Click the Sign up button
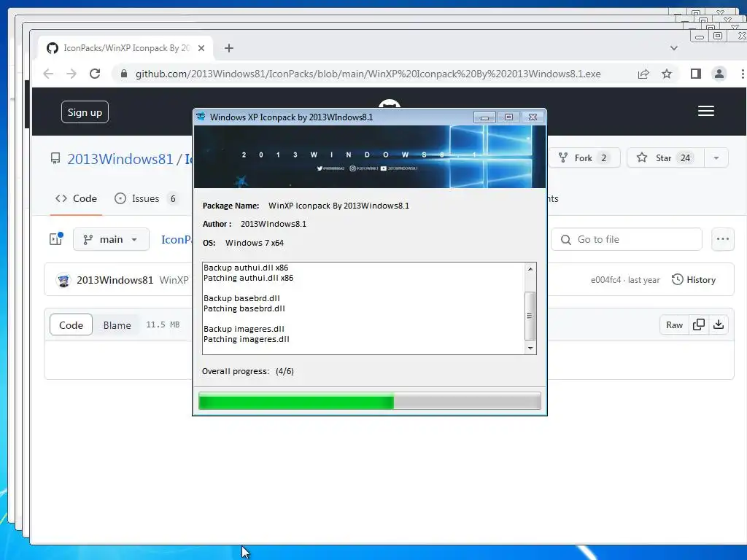Screen dimensions: 747x560 (85, 112)
